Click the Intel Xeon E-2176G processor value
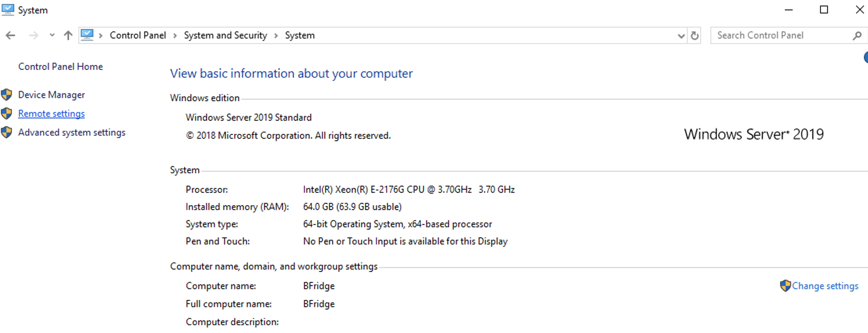This screenshot has width=868, height=333. (409, 190)
